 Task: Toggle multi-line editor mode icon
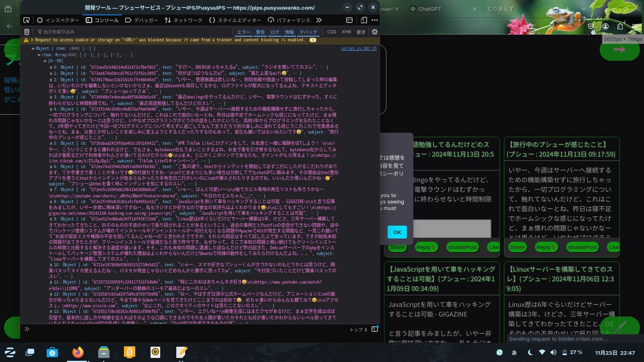[x=375, y=329]
